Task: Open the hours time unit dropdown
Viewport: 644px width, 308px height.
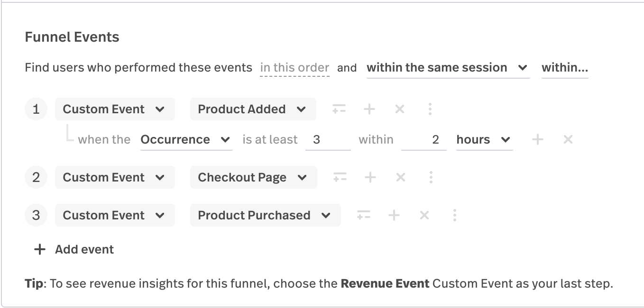Action: pos(484,140)
